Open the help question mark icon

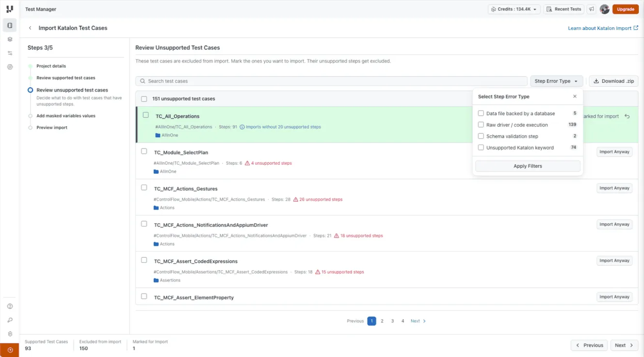click(10, 307)
